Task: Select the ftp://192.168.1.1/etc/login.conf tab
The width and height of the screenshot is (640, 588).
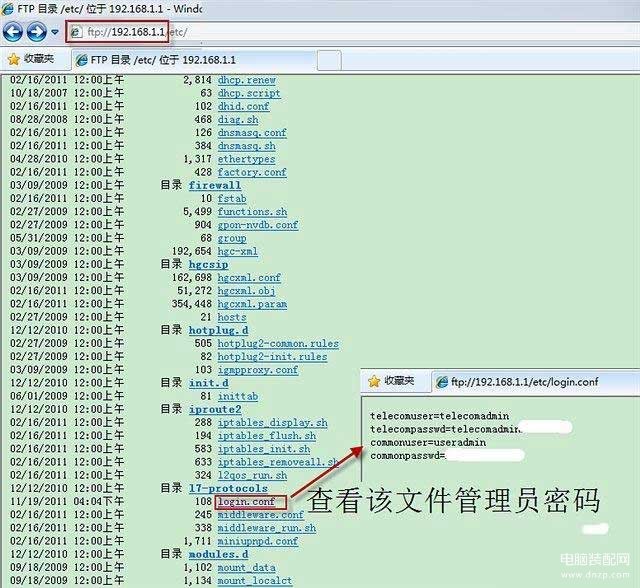Action: tap(535, 382)
